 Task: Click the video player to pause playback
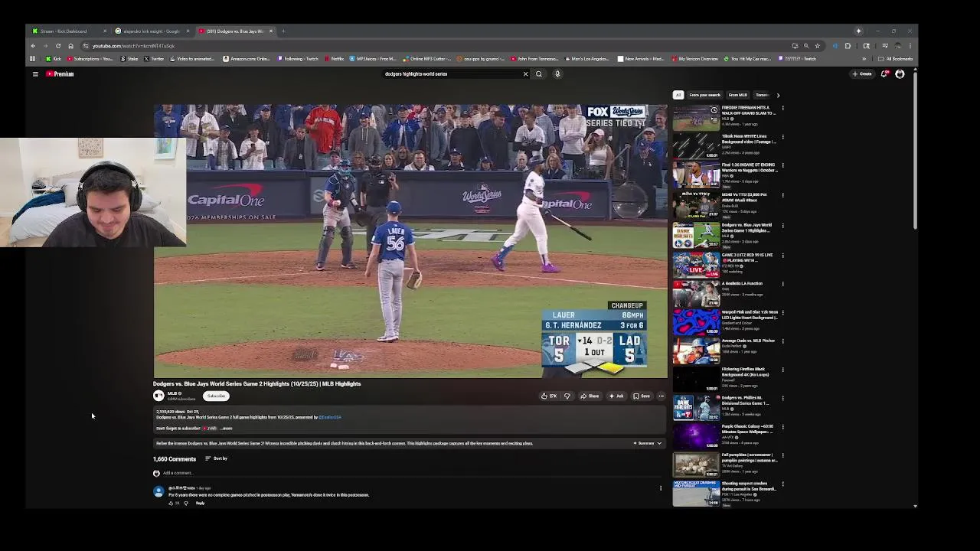[410, 240]
